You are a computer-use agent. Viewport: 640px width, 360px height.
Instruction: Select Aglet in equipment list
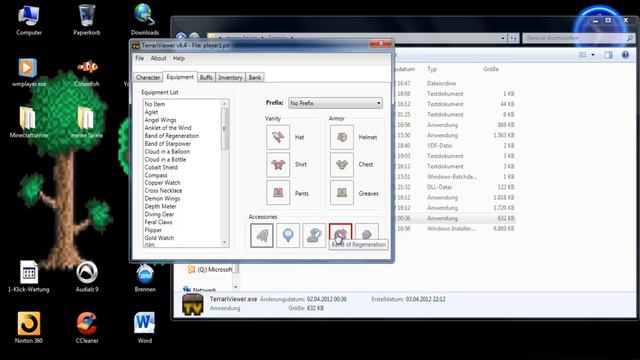pos(151,112)
